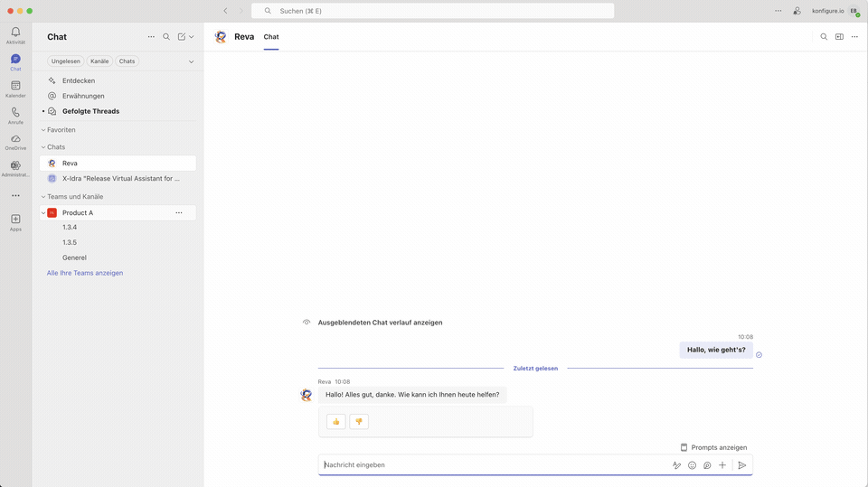Collapse the Chats section
The height and width of the screenshot is (487, 868).
tap(43, 147)
